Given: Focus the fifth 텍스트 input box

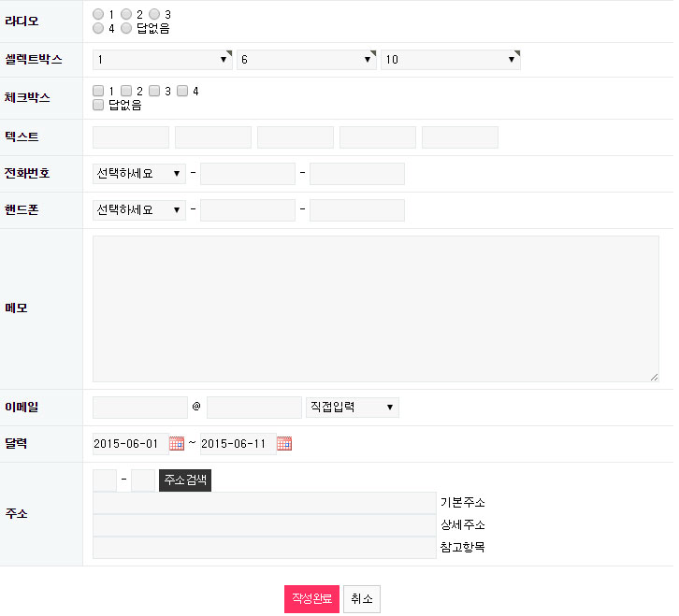Looking at the screenshot, I should [460, 137].
